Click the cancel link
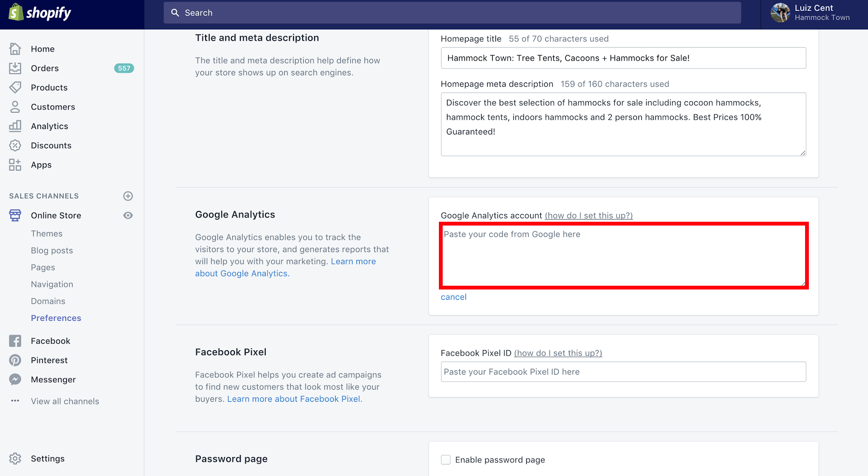The width and height of the screenshot is (868, 476). (x=454, y=297)
